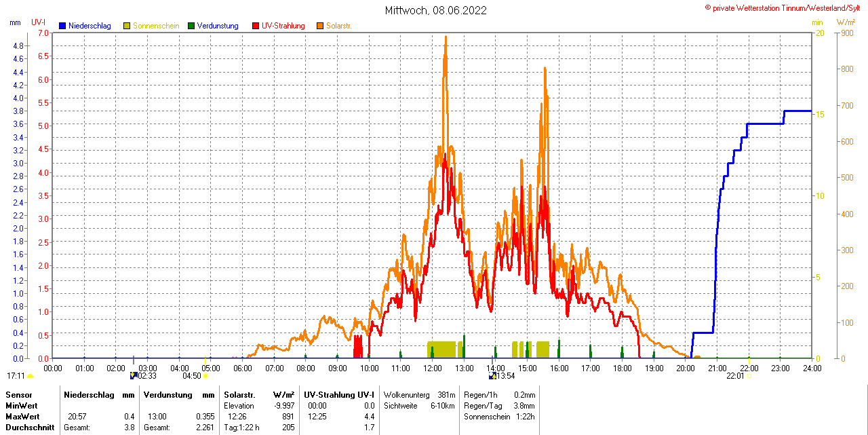The image size is (868, 435).
Task: Click the sun duration icon beside 17:11
Action: click(30, 376)
